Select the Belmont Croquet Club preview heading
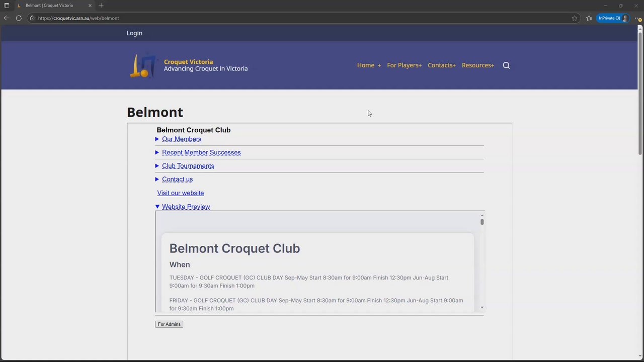Screen dimensions: 644x362 (x=234, y=248)
